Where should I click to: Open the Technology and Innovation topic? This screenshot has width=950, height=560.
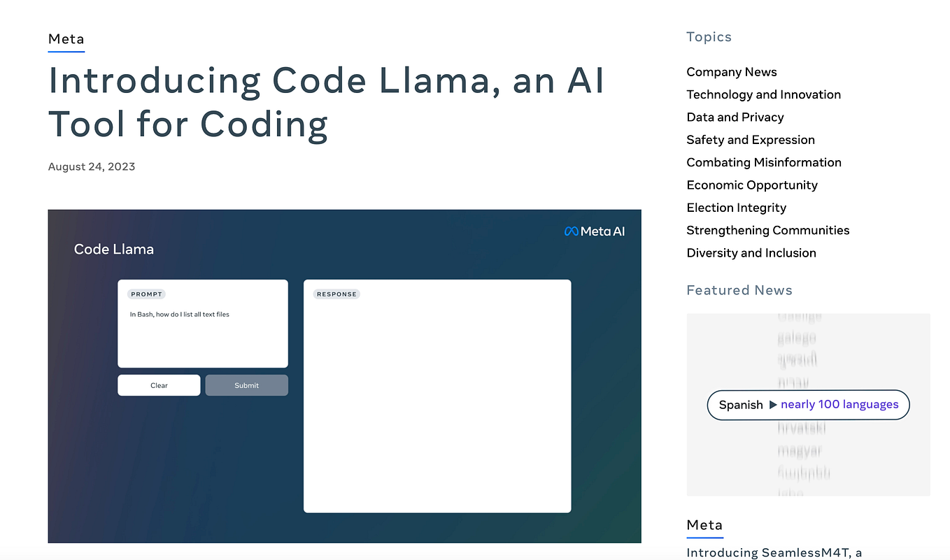click(763, 94)
